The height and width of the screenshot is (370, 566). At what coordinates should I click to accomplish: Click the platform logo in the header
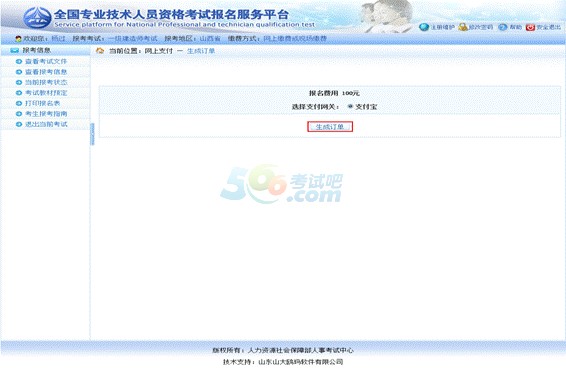pos(37,17)
